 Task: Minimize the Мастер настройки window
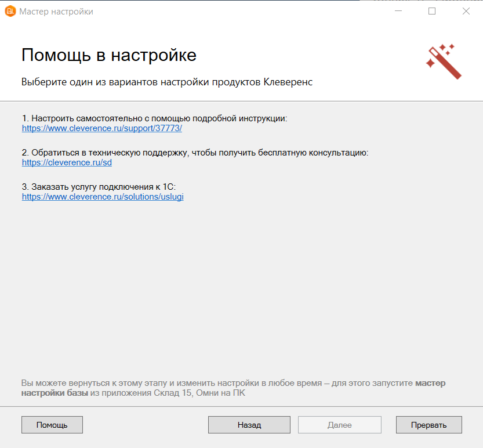pos(398,11)
